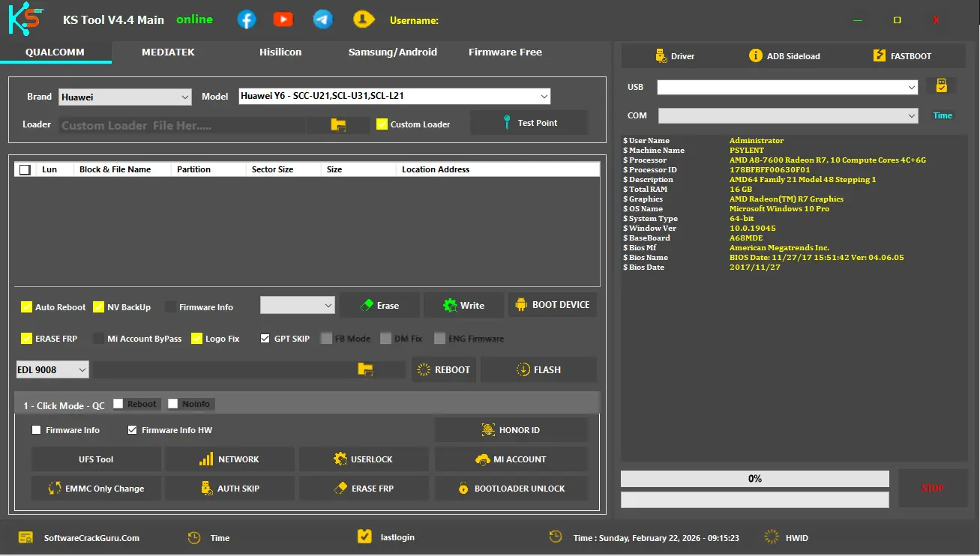Browse for a custom loader file
Screen dimensions: 980x556
click(x=338, y=125)
